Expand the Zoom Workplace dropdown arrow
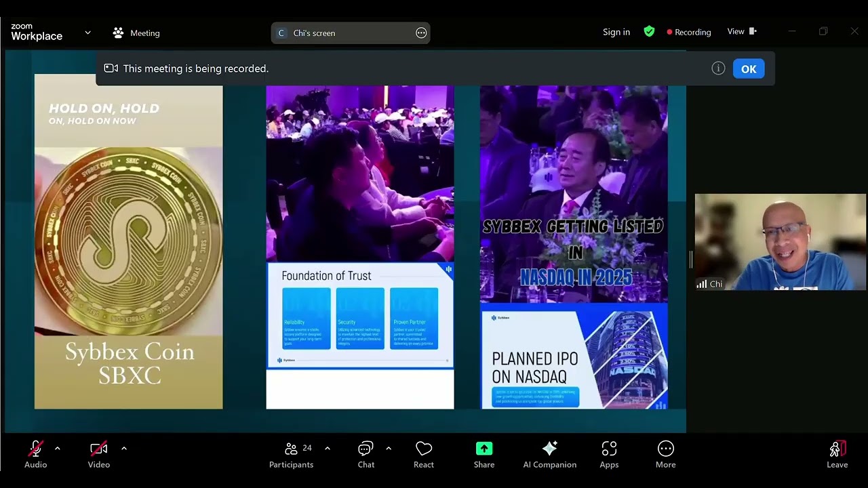Screen dimensions: 868x488 tap(87, 32)
